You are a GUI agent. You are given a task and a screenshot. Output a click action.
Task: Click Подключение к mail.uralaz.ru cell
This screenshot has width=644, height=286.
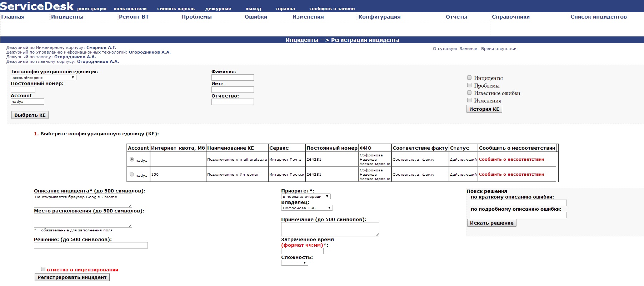[237, 159]
